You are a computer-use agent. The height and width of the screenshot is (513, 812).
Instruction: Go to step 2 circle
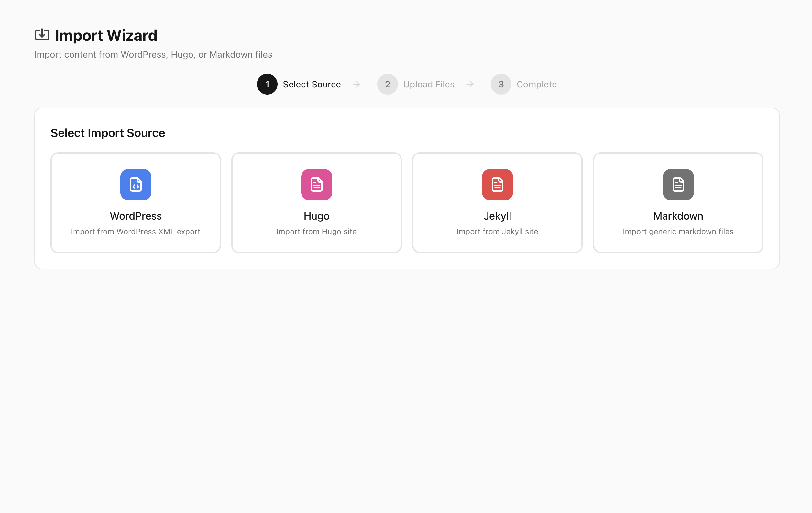(388, 85)
